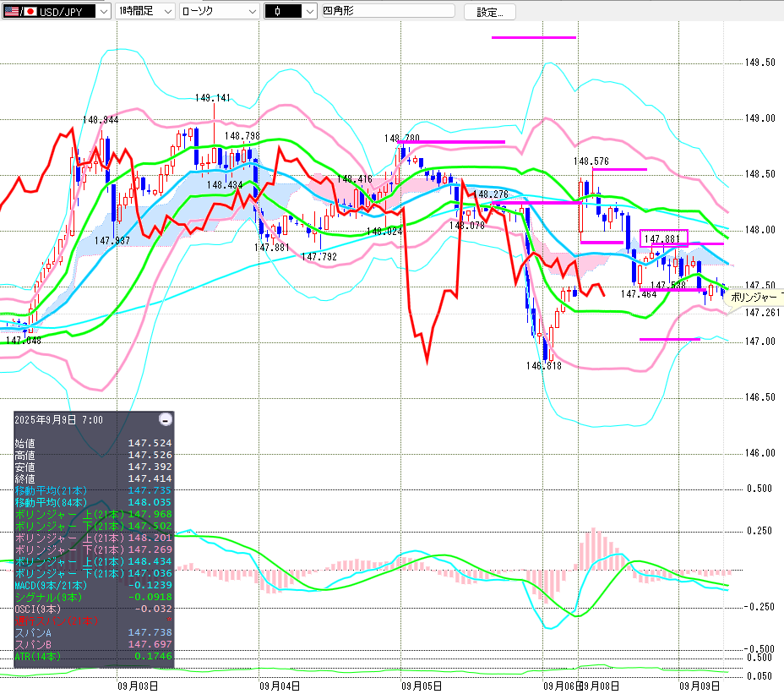784x694 pixels.
Task: Select the pink ボリンジャー 上 148.201 row
Action: pyautogui.click(x=94, y=538)
